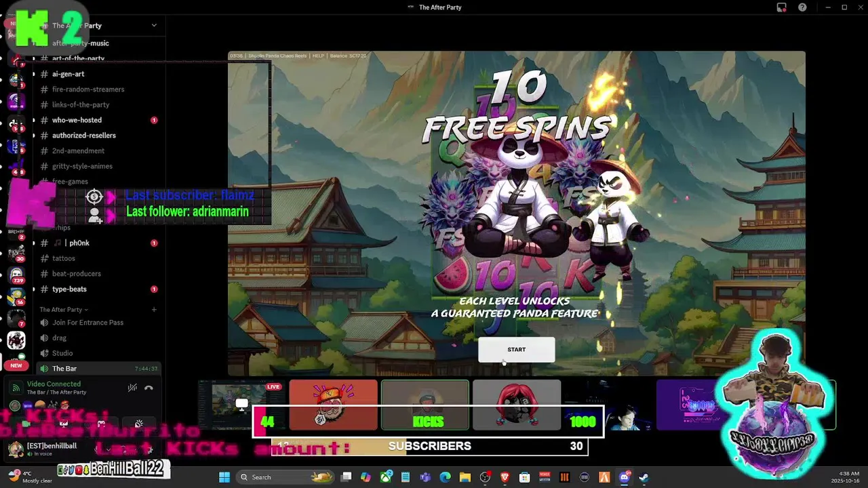Viewport: 868px width, 488px height.
Task: Open Task View on the taskbar
Action: pyautogui.click(x=347, y=477)
